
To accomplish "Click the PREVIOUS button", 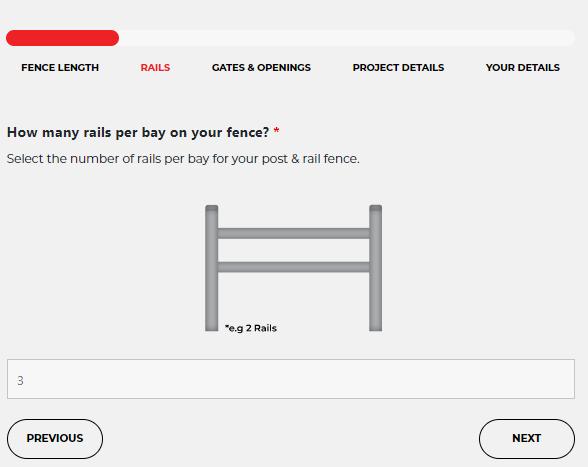I will click(x=55, y=438).
